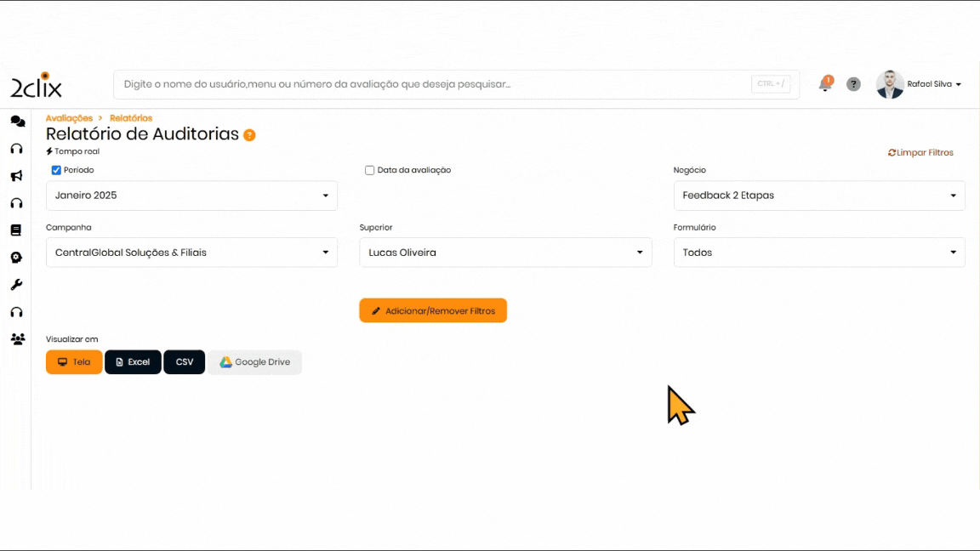The height and width of the screenshot is (551, 980).
Task: Click the Adicionar/Remover Filtros button
Action: pos(433,311)
